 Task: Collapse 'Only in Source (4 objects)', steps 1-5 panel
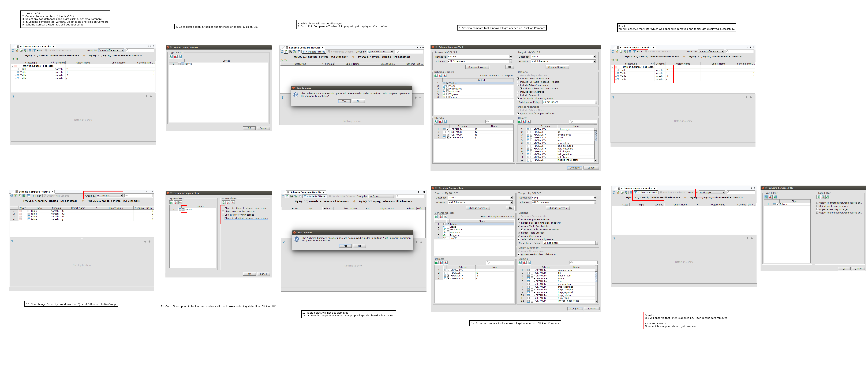pyautogui.click(x=13, y=66)
